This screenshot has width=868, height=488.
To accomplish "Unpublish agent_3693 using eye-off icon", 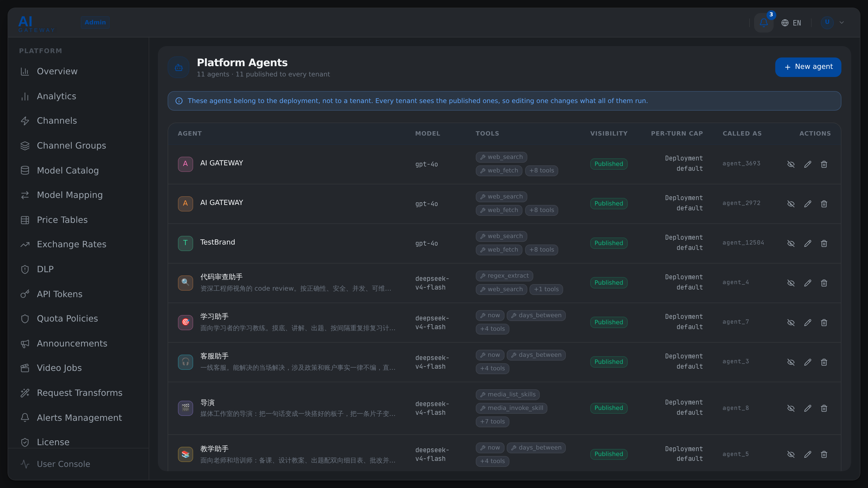I will tap(791, 164).
